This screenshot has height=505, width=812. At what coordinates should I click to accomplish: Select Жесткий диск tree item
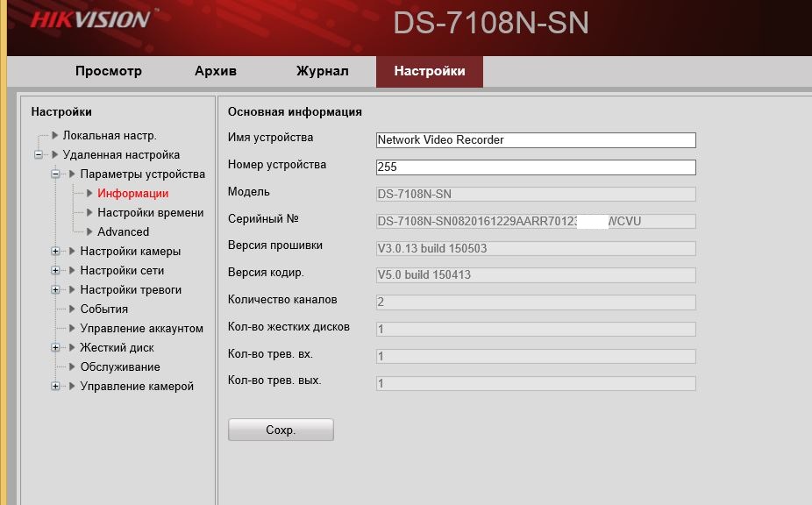click(x=117, y=347)
